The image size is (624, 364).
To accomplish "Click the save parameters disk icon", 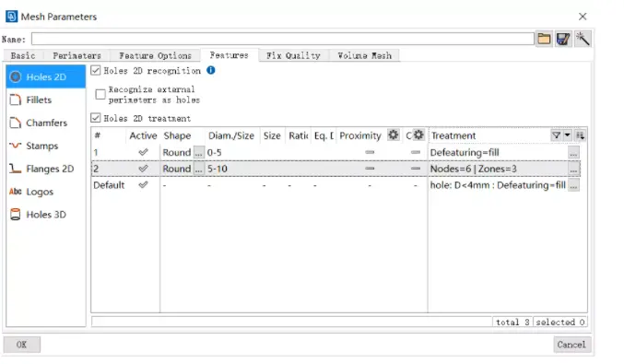I will [x=563, y=39].
